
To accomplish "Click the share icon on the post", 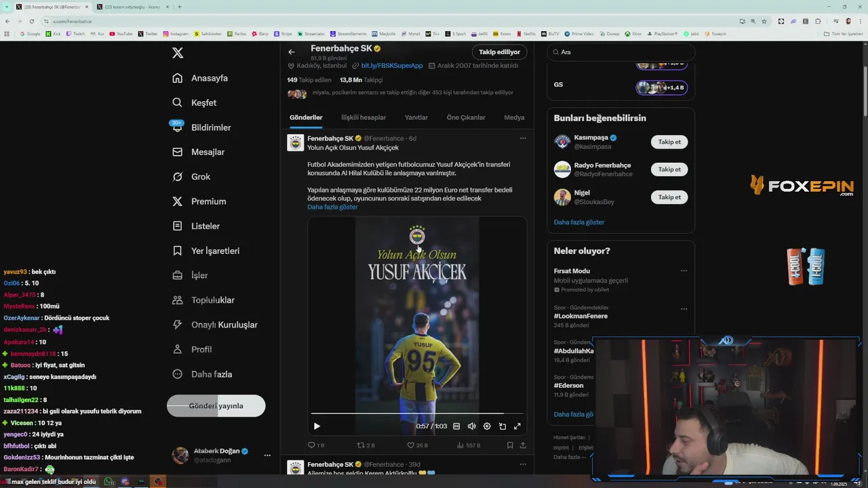I will coord(523,445).
